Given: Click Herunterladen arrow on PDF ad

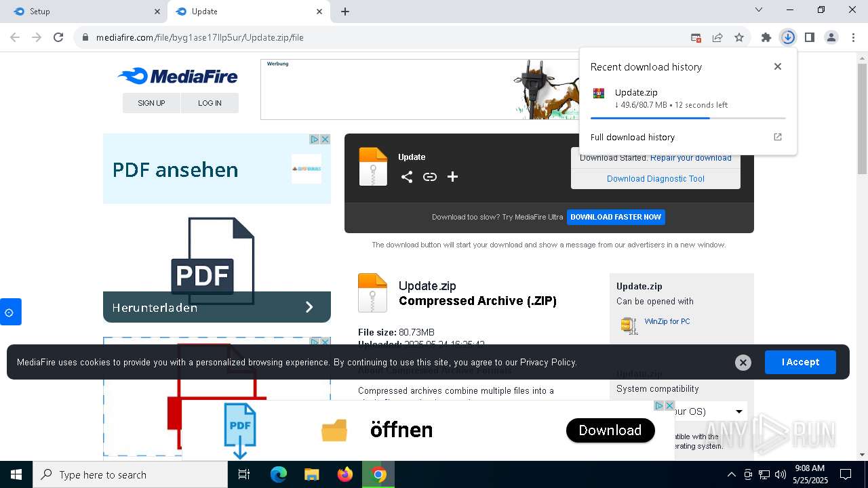Looking at the screenshot, I should 309,307.
